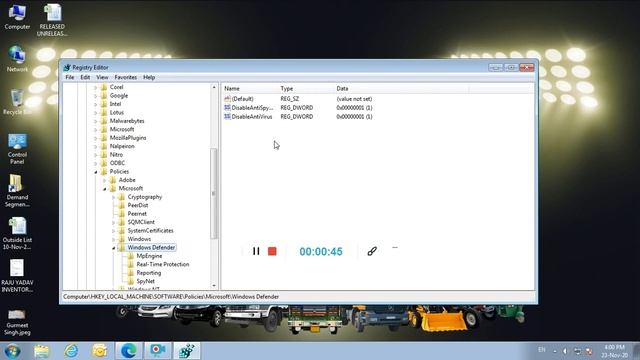The height and width of the screenshot is (360, 640).
Task: Expand the Malwarebytes key
Action: point(96,121)
